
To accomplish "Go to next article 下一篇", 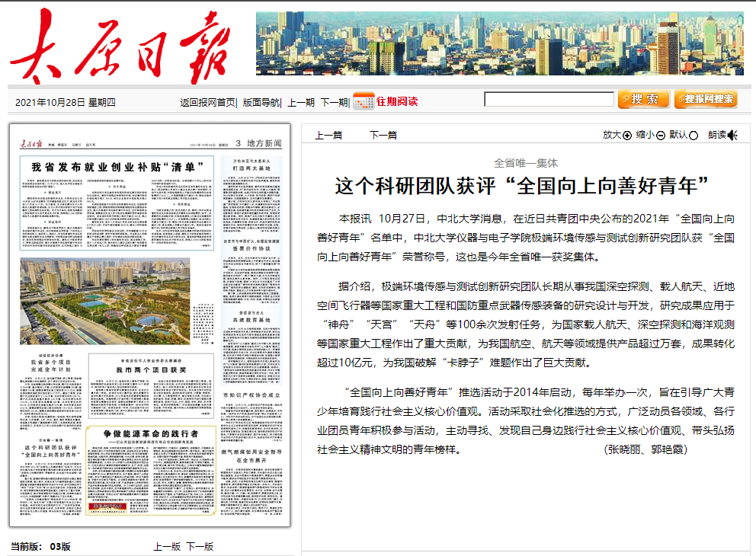I will [383, 135].
